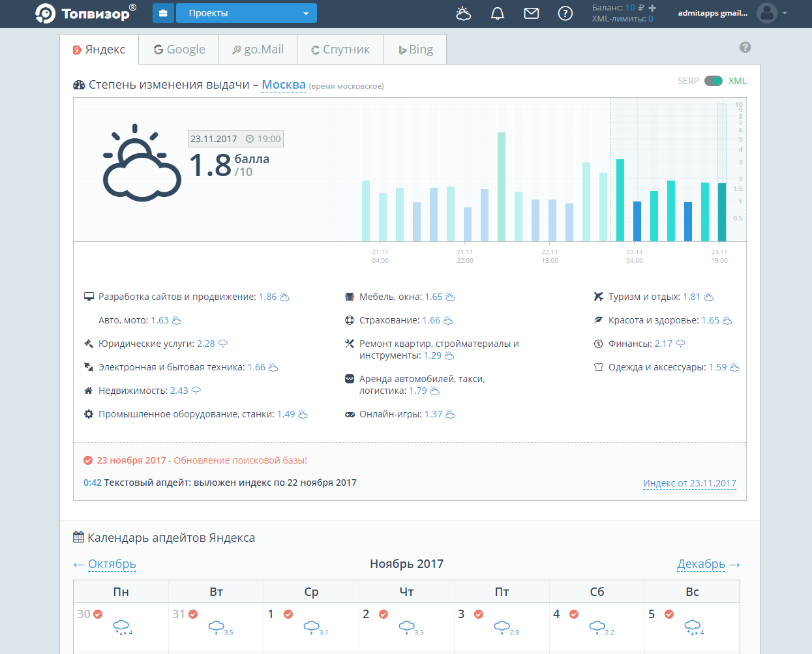812x654 pixels.
Task: Click the briefcase projects icon
Action: 162,13
